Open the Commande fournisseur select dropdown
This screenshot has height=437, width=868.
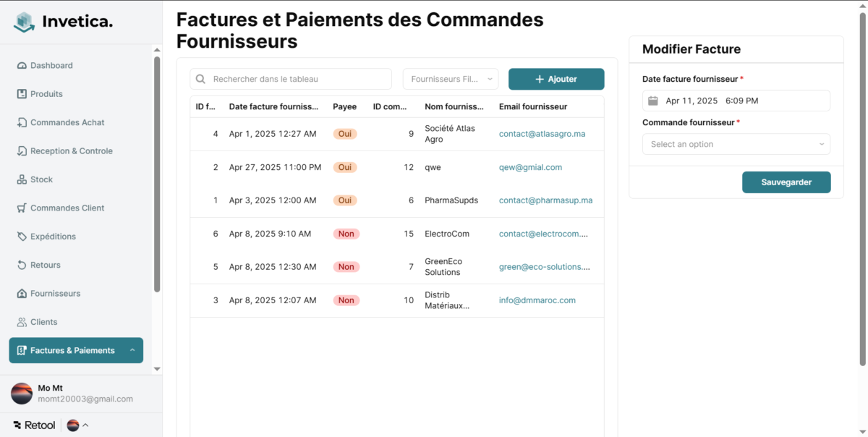click(736, 144)
